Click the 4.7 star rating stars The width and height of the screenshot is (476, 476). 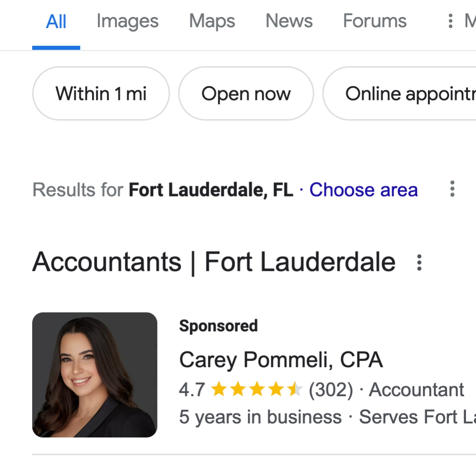tap(256, 389)
